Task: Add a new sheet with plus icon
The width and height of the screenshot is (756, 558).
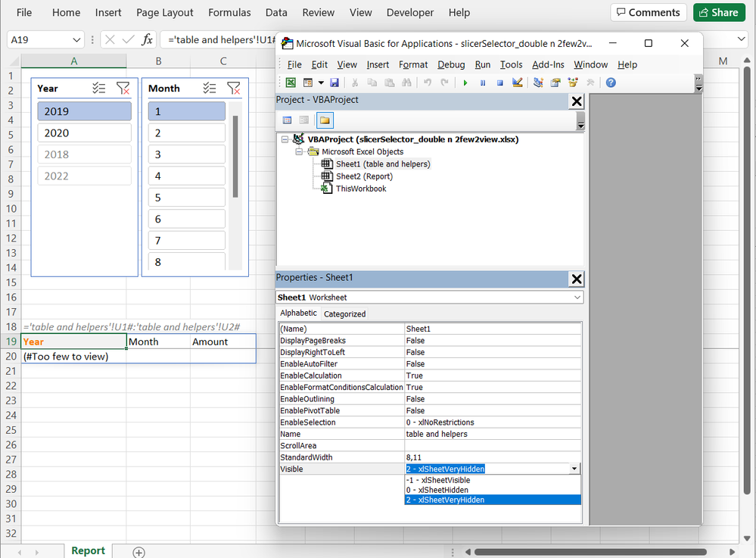Action: (x=138, y=552)
